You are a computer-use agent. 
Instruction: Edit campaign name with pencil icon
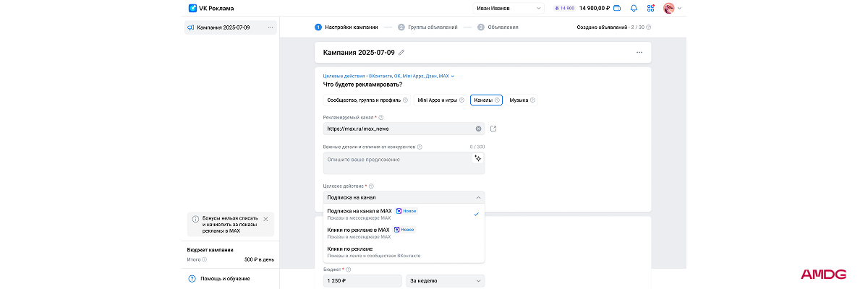pyautogui.click(x=401, y=52)
